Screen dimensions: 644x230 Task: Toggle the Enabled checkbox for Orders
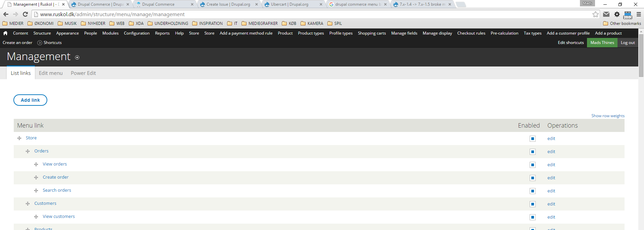coord(532,152)
